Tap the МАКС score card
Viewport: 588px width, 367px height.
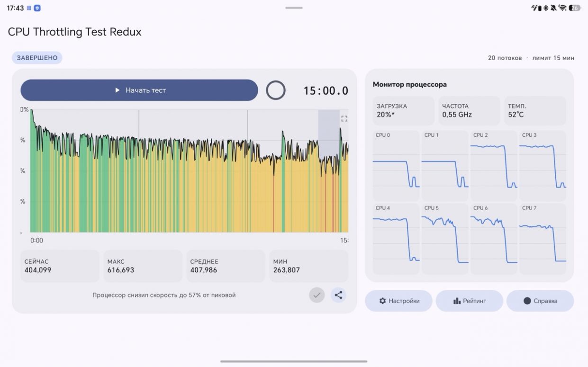pyautogui.click(x=143, y=266)
